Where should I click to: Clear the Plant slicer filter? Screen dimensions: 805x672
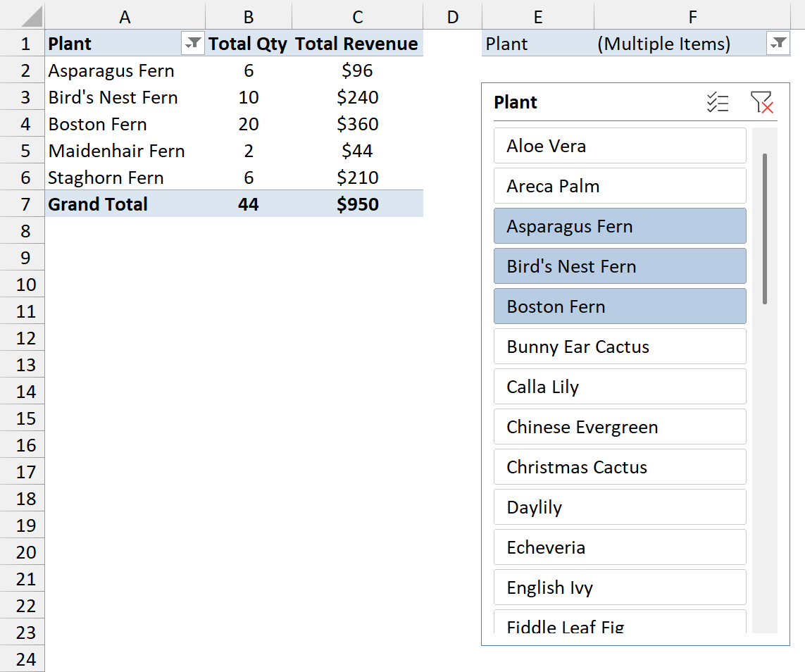point(761,102)
